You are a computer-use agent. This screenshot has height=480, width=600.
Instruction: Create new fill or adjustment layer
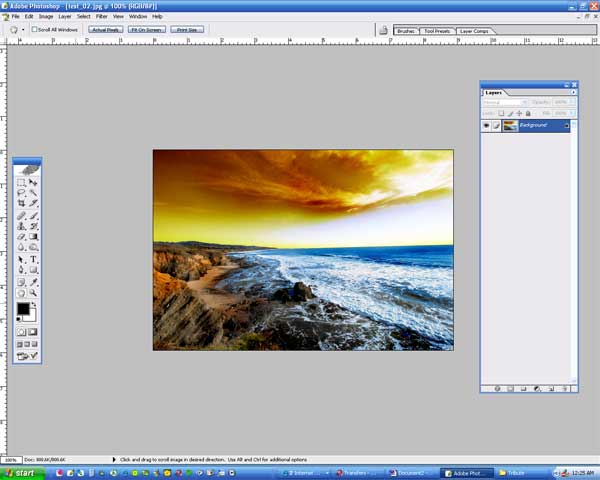click(537, 389)
